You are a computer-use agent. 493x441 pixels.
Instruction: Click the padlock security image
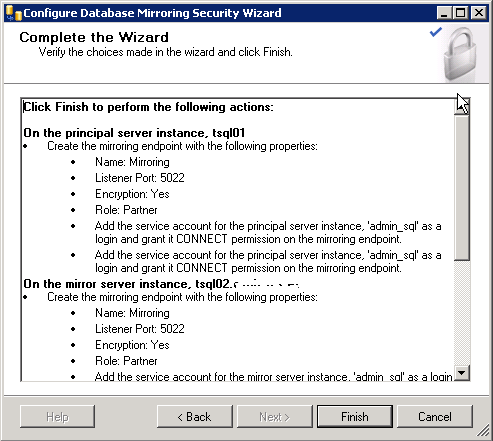click(460, 54)
